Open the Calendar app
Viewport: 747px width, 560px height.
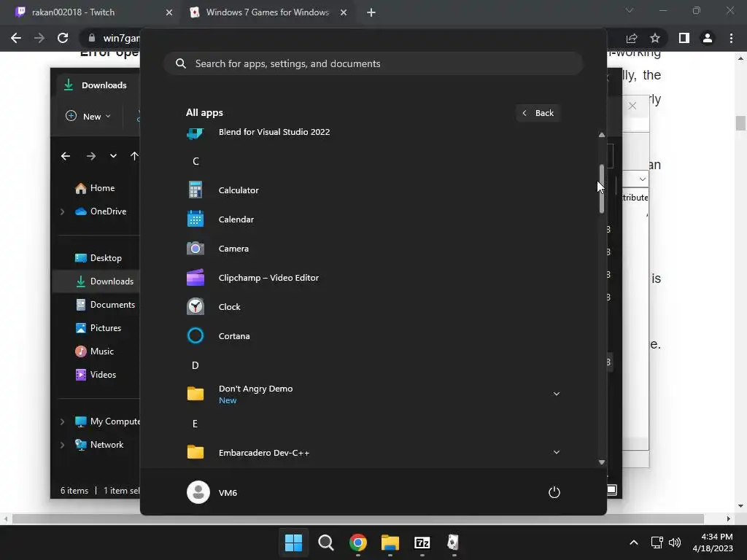[x=373, y=219]
